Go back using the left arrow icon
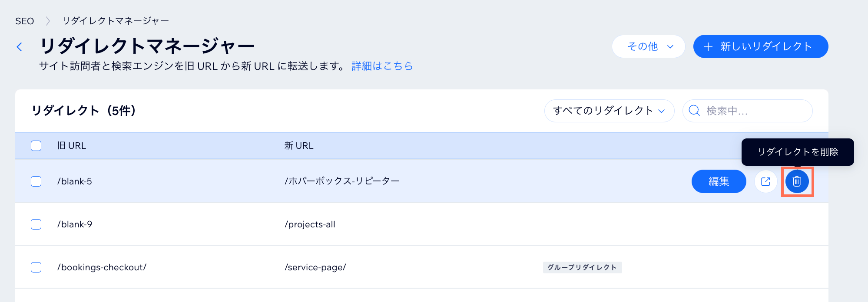This screenshot has width=868, height=302. [20, 47]
